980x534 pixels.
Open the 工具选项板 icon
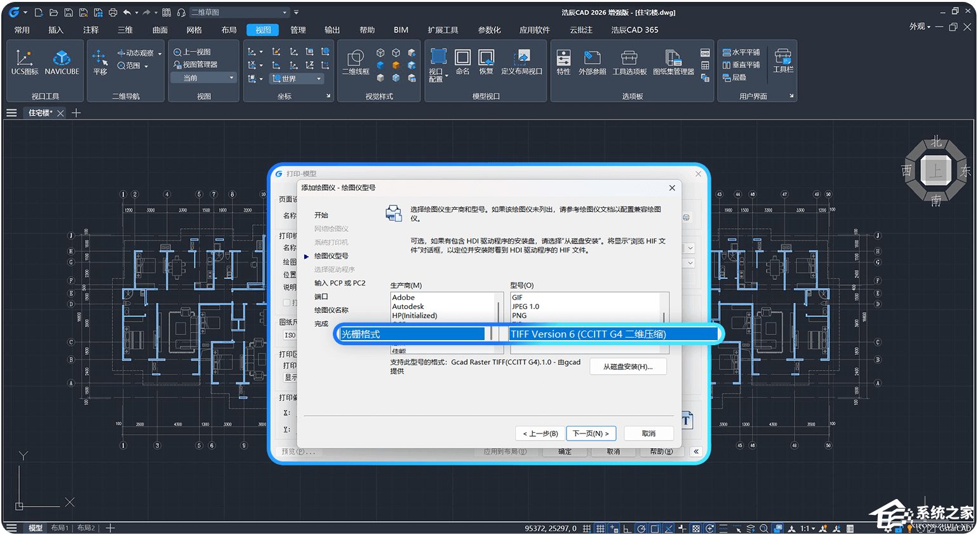click(x=628, y=60)
